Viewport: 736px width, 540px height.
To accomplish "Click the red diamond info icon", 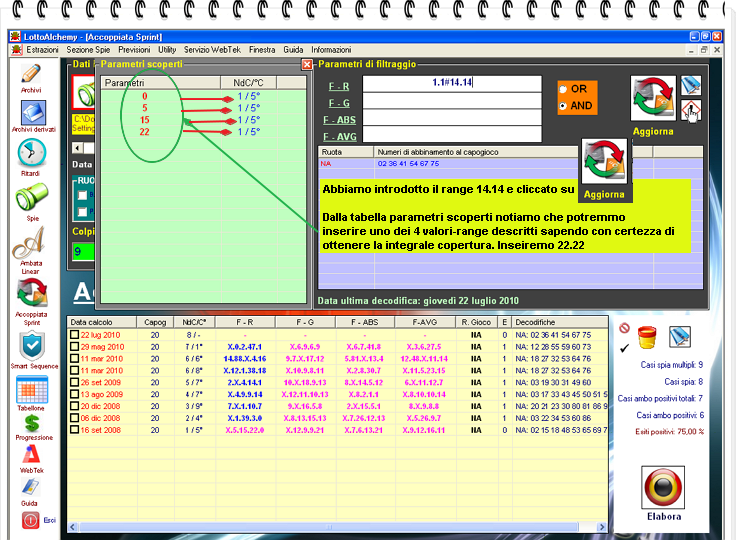I will [691, 110].
